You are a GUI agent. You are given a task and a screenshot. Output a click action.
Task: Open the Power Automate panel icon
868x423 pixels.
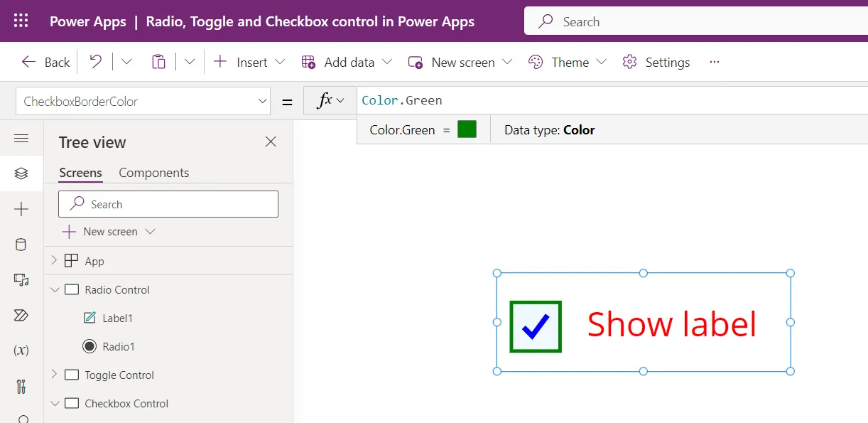21,315
